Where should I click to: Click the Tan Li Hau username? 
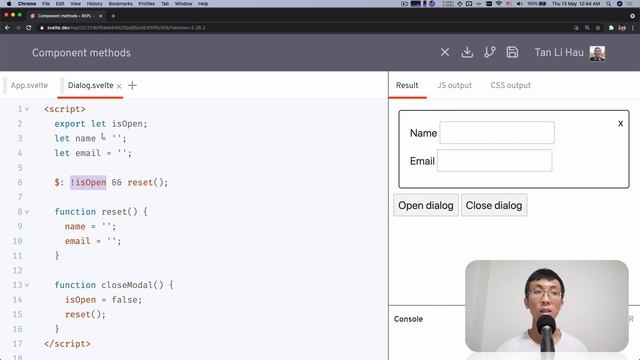tap(559, 53)
